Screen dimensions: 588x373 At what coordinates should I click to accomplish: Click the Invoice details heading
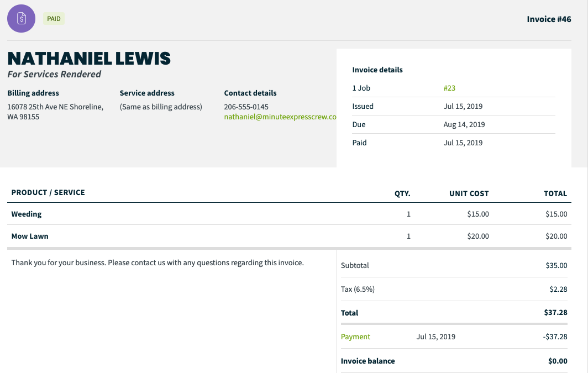377,70
